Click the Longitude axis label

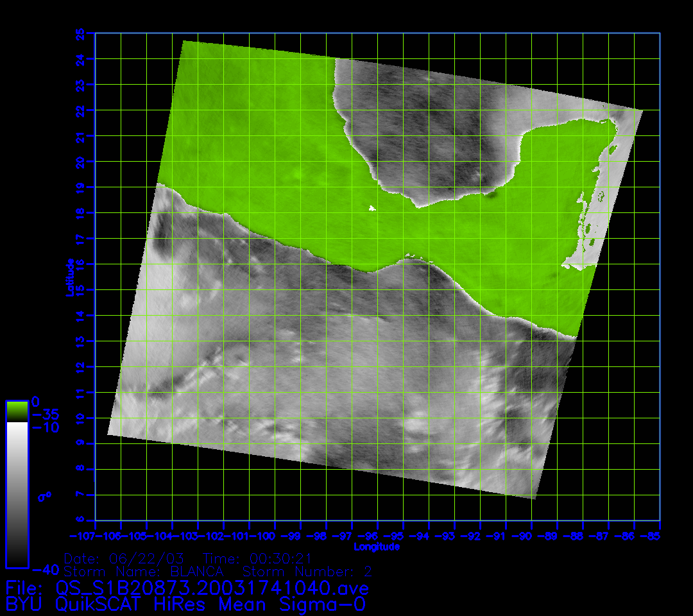(x=377, y=547)
